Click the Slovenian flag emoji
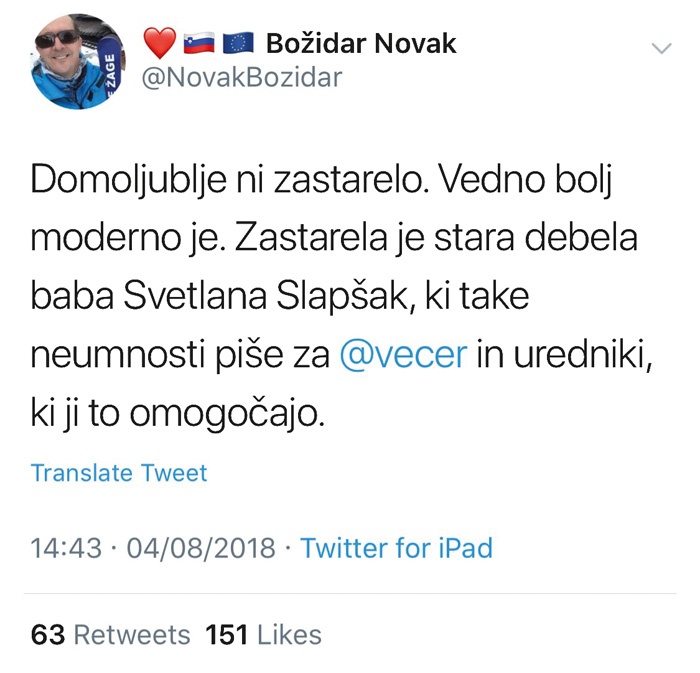The width and height of the screenshot is (700, 673). (198, 44)
